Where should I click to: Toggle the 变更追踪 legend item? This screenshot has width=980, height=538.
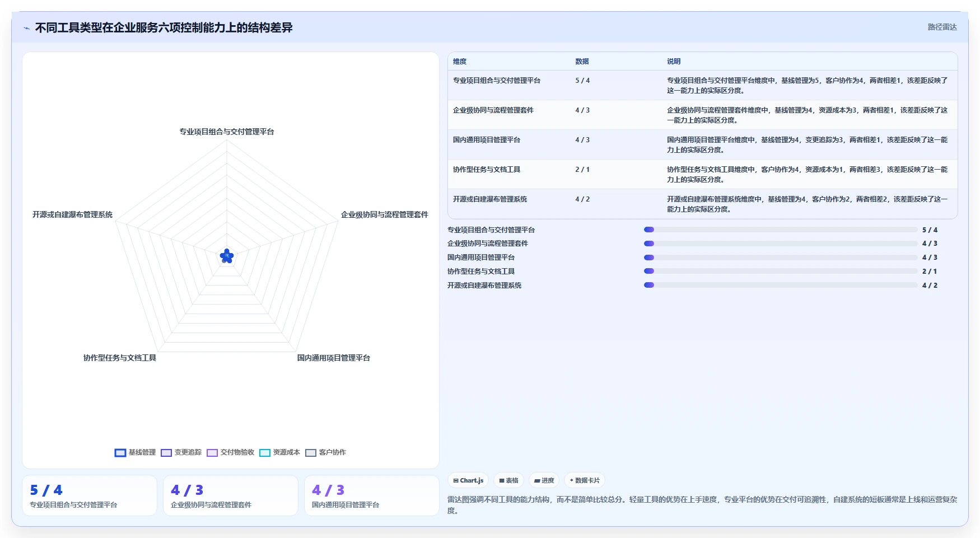pos(181,452)
